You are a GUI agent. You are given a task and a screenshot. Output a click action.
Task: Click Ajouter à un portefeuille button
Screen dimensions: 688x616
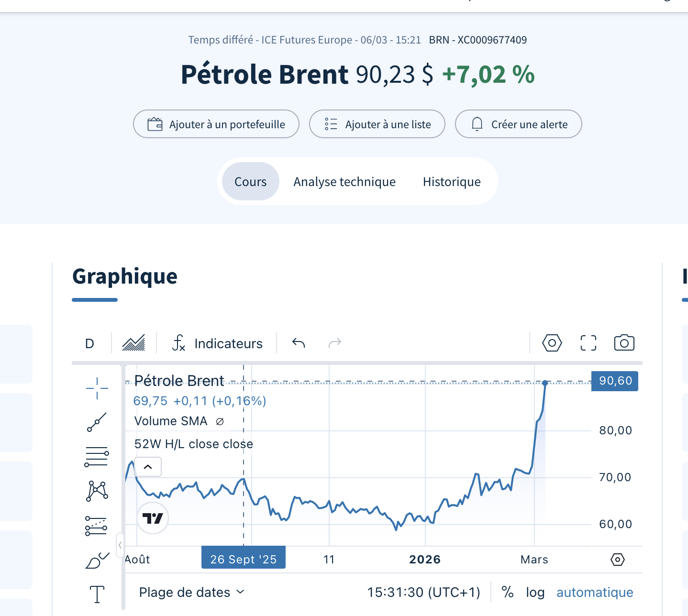click(216, 124)
